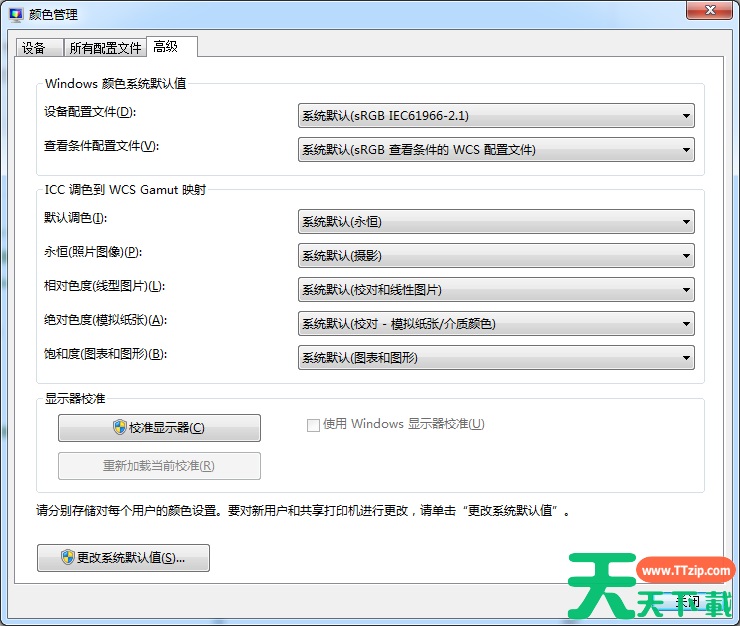Image resolution: width=740 pixels, height=626 pixels.
Task: Click the 饱和度(图表和图形)(B): label
Action: click(105, 354)
